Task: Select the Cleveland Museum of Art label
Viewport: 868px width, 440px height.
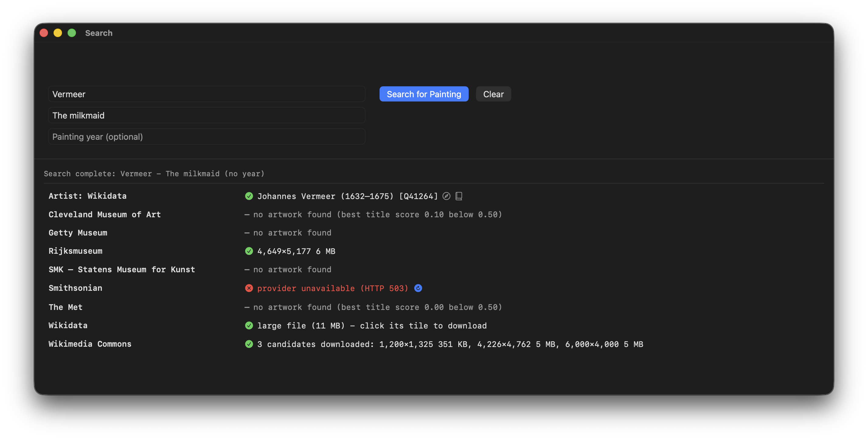Action: point(104,215)
